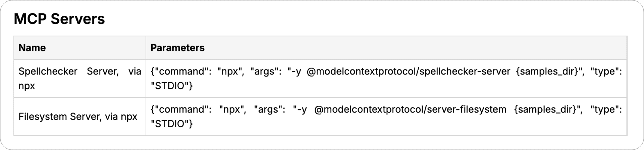Click the Filesystem Server, via npx cell
This screenshot has width=644, height=150.
(80, 117)
